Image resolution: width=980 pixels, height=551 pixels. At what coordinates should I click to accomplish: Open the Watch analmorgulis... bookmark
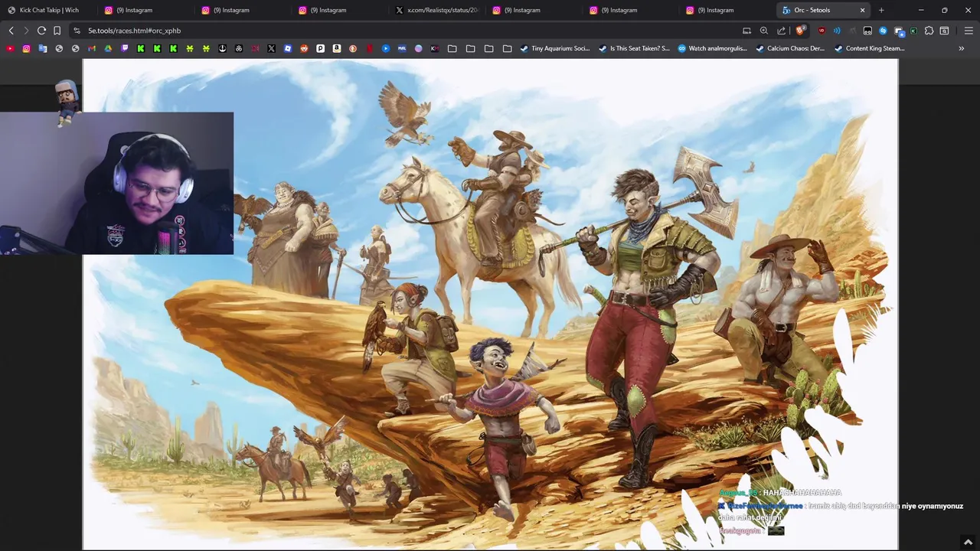click(x=712, y=48)
